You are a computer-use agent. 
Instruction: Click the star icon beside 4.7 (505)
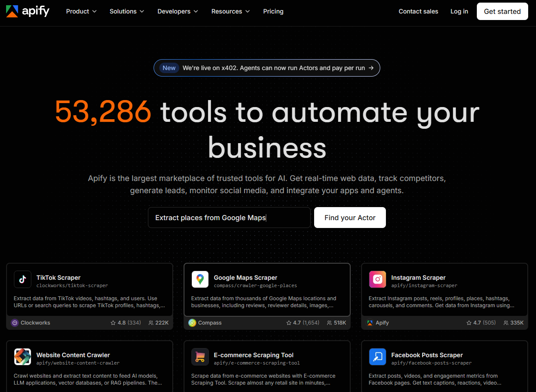(x=469, y=323)
